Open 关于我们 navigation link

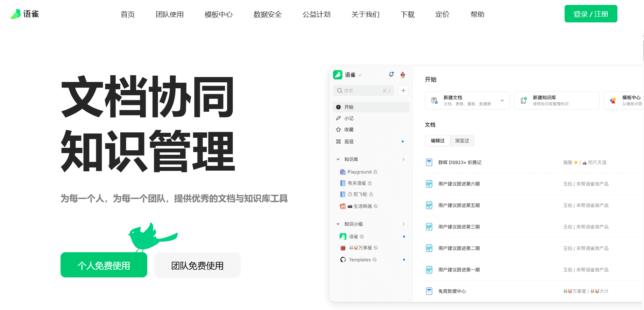point(366,14)
